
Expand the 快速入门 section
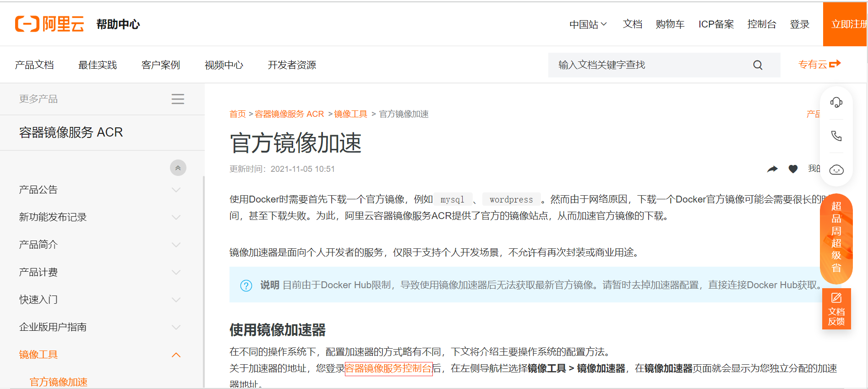(176, 300)
